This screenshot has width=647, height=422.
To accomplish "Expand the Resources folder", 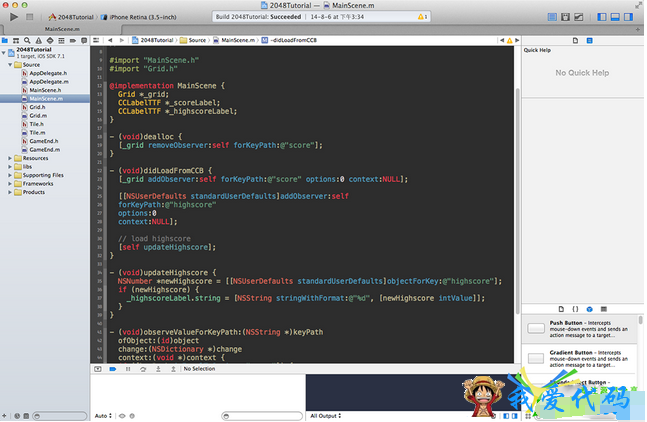I will tap(10, 158).
